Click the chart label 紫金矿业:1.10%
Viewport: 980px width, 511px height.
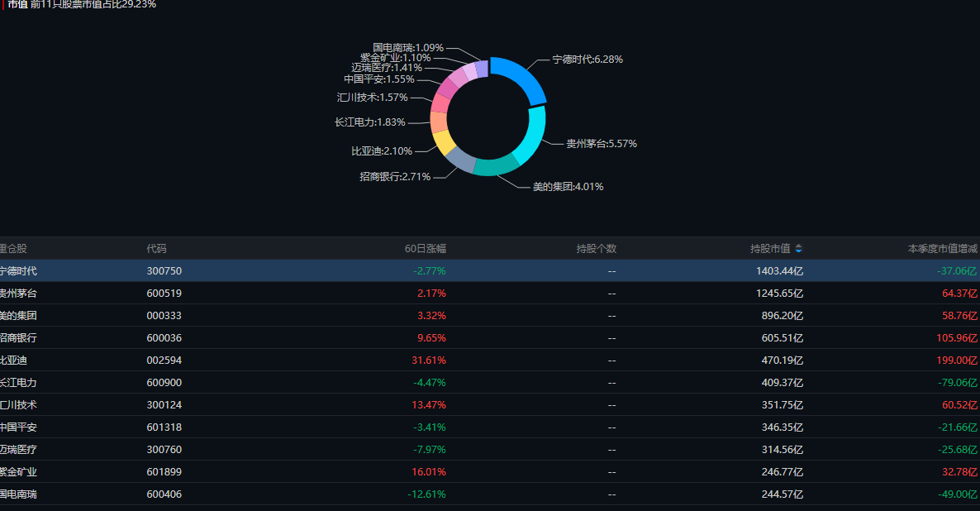[x=396, y=58]
